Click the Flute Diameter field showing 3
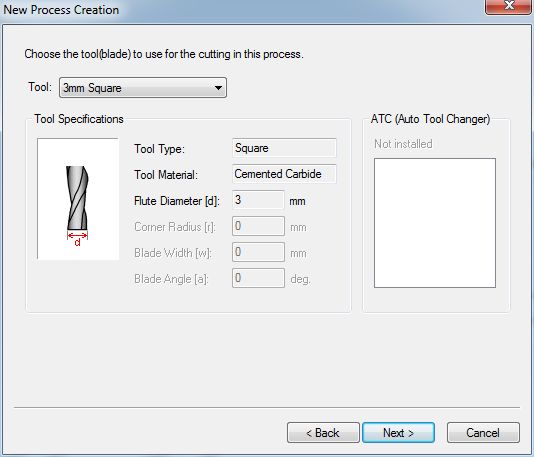This screenshot has width=534, height=457. 258,200
